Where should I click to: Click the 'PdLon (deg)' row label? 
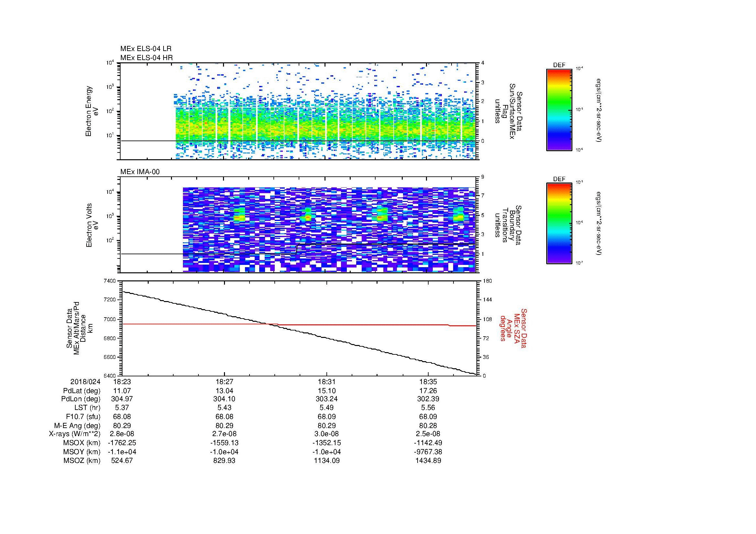point(81,399)
